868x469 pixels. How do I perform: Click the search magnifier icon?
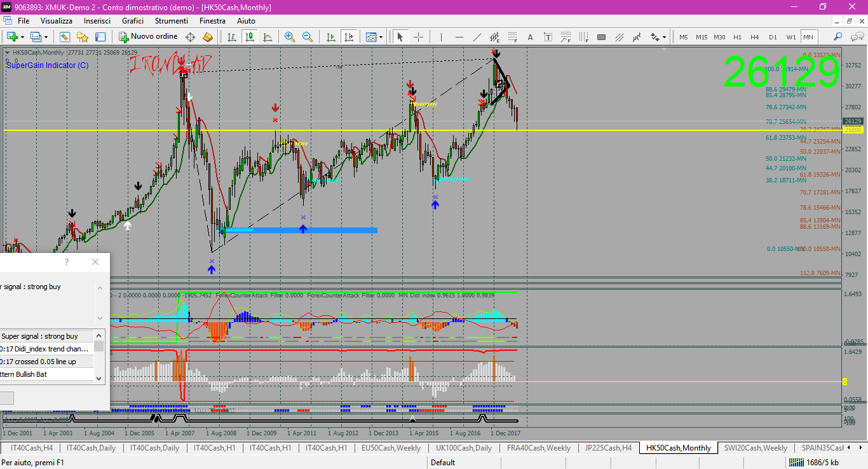tap(838, 37)
